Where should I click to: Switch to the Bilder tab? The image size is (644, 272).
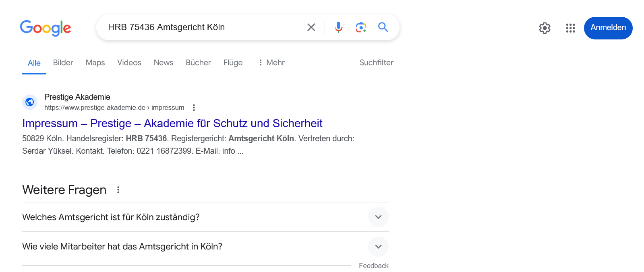point(63,63)
